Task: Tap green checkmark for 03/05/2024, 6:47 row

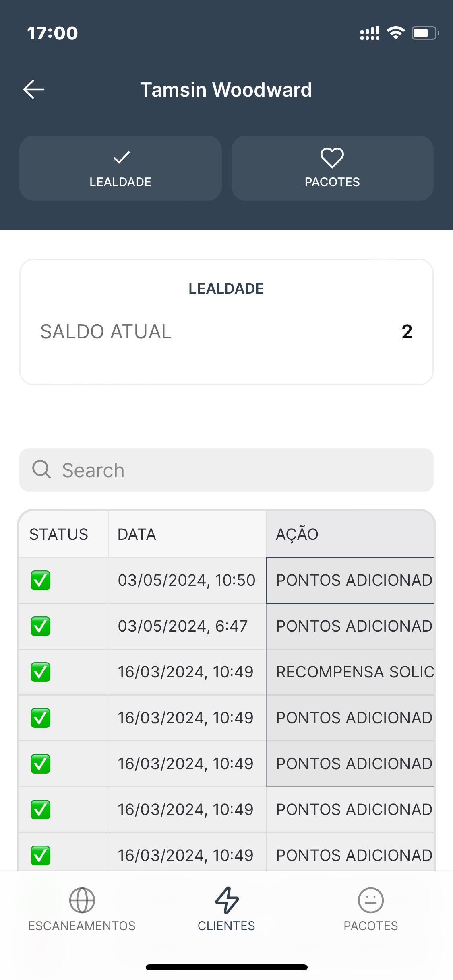Action: (41, 626)
